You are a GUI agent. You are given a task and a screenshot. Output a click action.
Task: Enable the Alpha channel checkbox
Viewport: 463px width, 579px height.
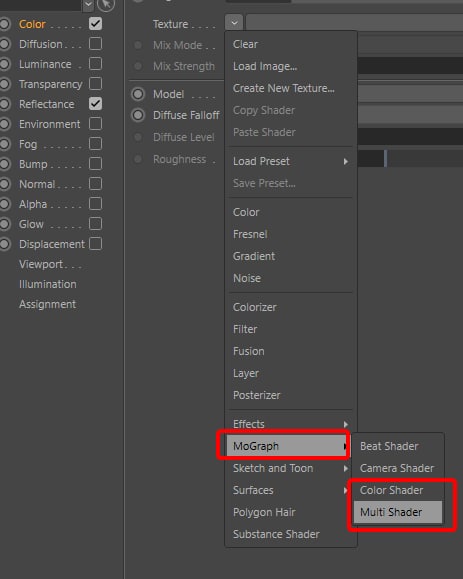95,203
